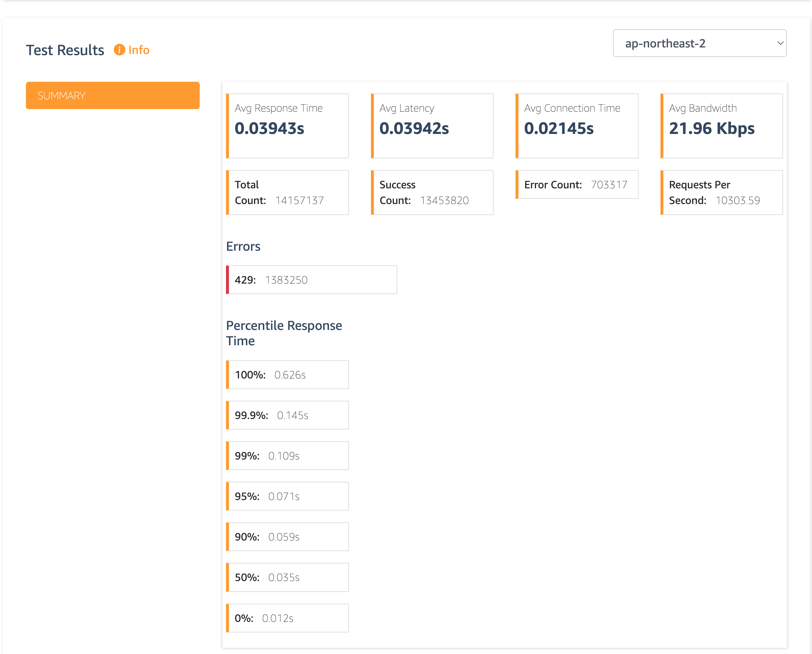Select the Avg Connection Time card
812x654 pixels.
click(577, 126)
